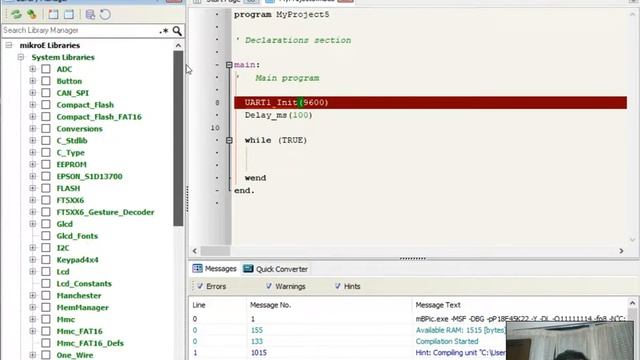This screenshot has height=360, width=640.
Task: Check the Keypad4x4 library checkbox
Action: [x=46, y=260]
